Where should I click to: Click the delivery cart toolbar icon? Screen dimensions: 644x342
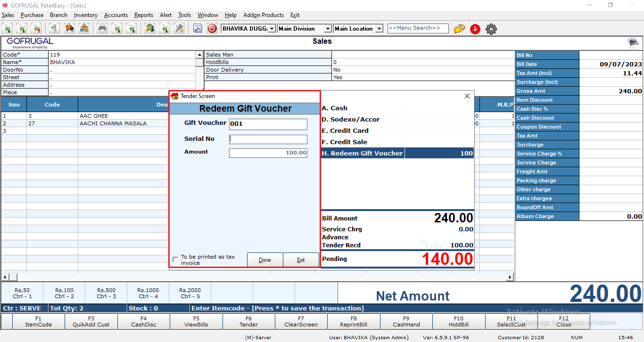click(x=69, y=29)
